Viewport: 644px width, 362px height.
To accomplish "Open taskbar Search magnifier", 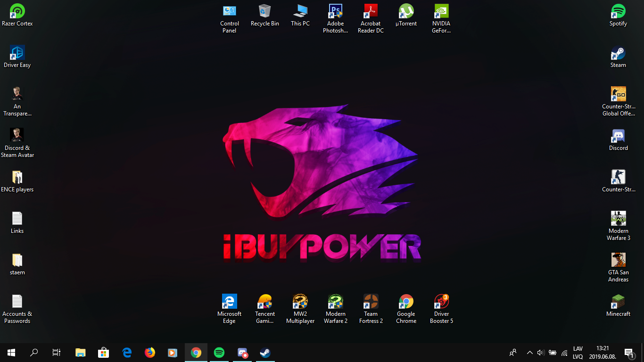I will pos(34,353).
